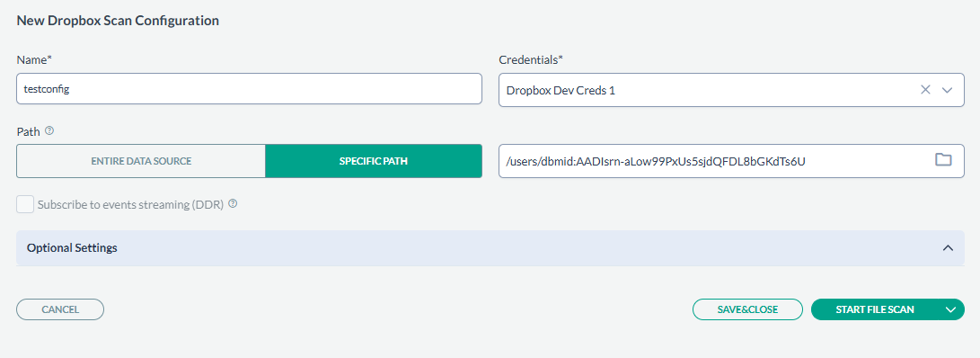The width and height of the screenshot is (980, 358).
Task: Start the file scan
Action: 875,309
